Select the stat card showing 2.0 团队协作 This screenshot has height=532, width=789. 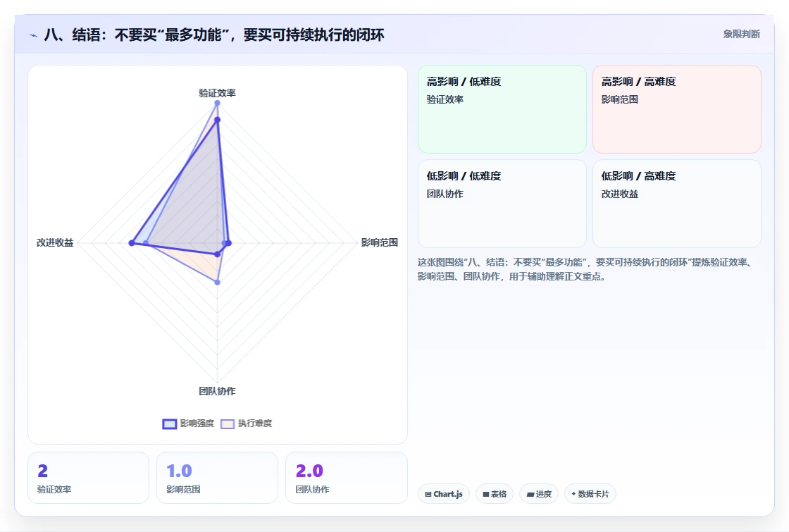point(346,478)
